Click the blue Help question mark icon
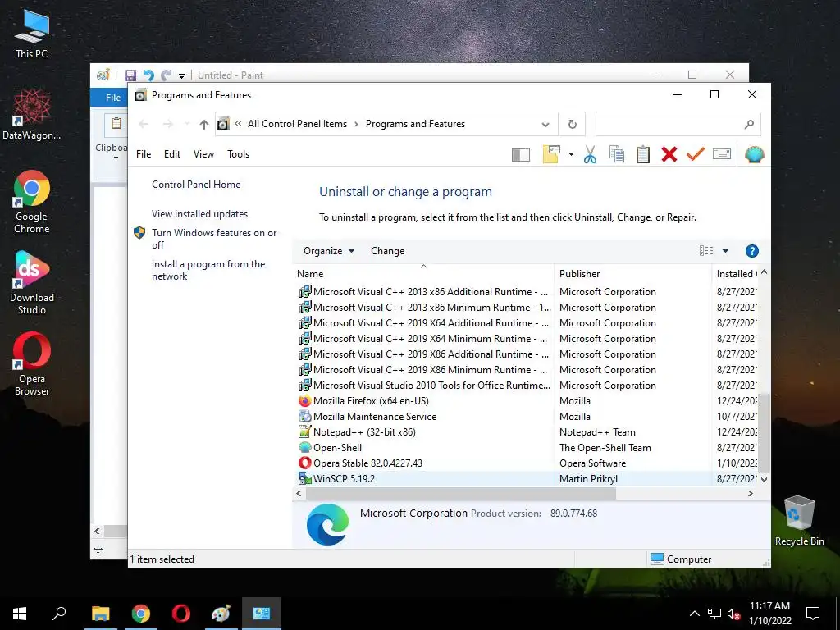Image resolution: width=840 pixels, height=630 pixels. (x=751, y=251)
